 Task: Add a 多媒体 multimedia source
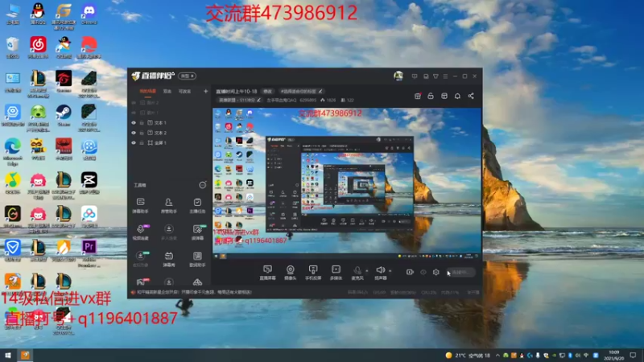click(336, 273)
